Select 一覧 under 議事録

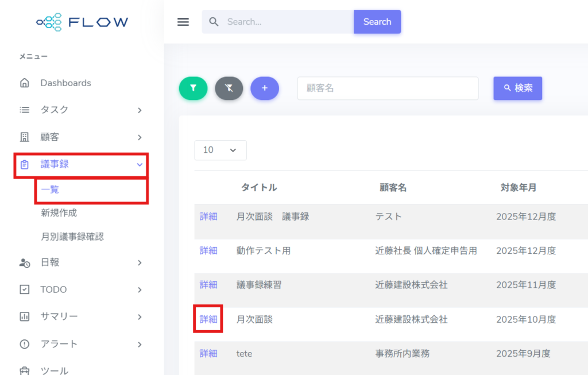tap(50, 190)
